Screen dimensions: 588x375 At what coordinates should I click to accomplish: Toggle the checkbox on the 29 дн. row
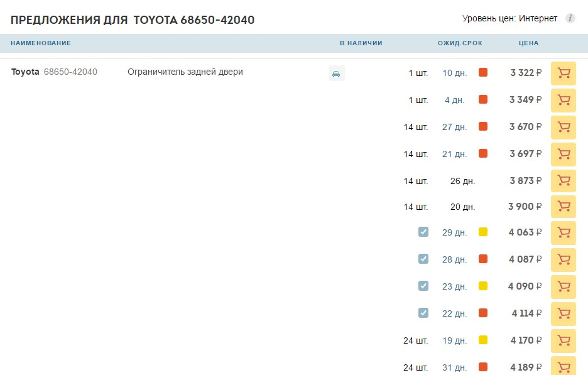coord(423,232)
